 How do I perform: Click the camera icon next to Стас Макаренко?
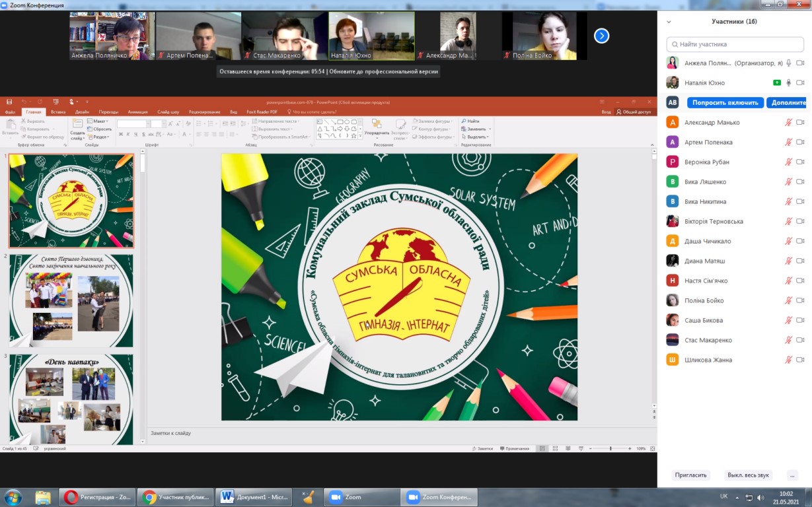[800, 340]
